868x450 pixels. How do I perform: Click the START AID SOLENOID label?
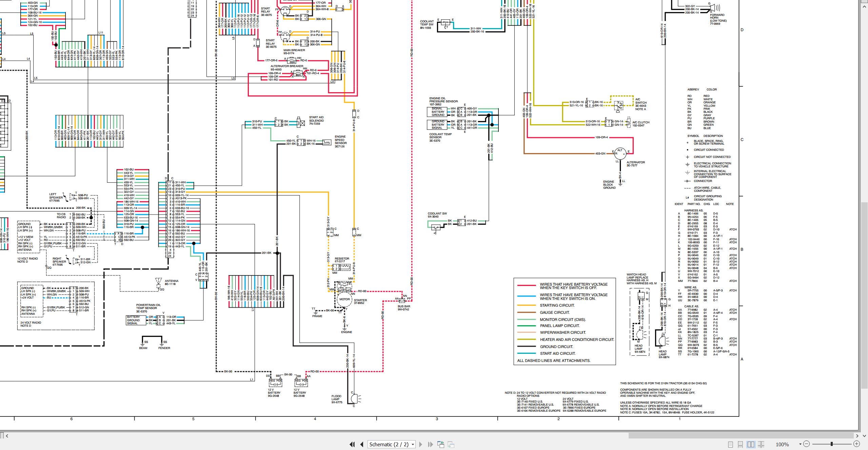pos(316,121)
